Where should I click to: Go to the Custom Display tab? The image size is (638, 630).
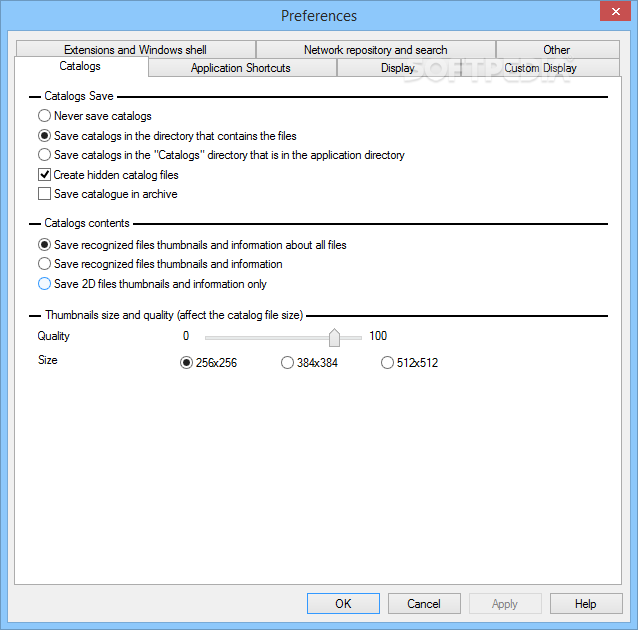click(540, 68)
